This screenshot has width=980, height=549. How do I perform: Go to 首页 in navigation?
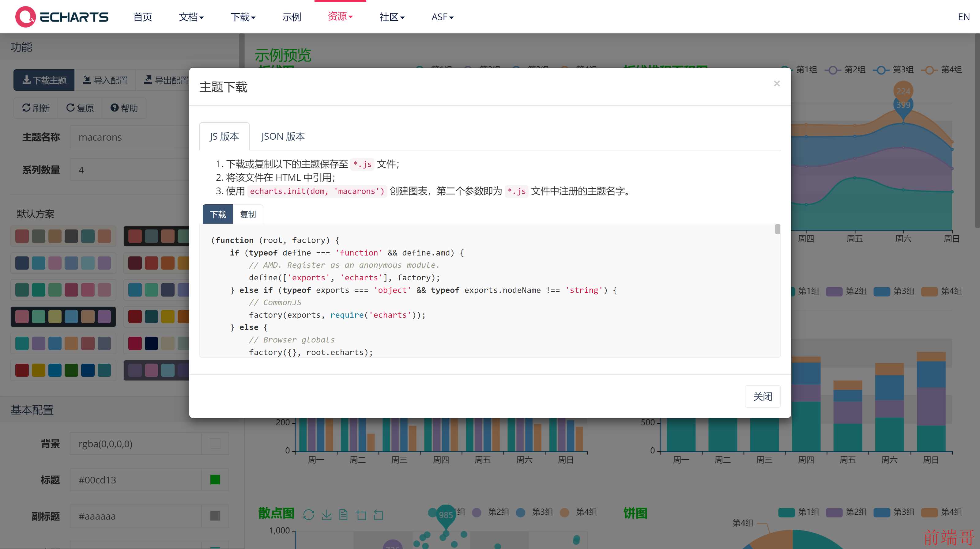coord(143,17)
